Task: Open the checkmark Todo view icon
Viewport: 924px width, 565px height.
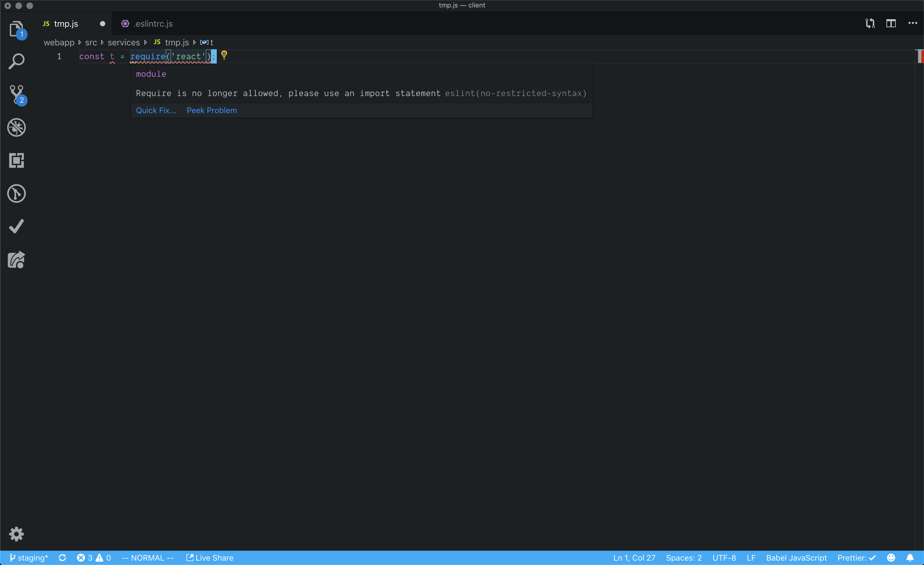Action: coord(16,226)
